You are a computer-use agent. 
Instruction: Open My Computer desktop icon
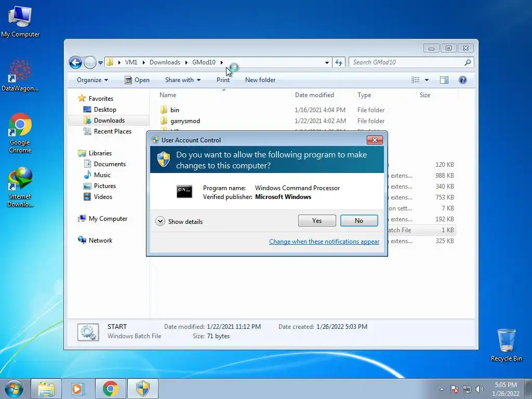click(20, 22)
